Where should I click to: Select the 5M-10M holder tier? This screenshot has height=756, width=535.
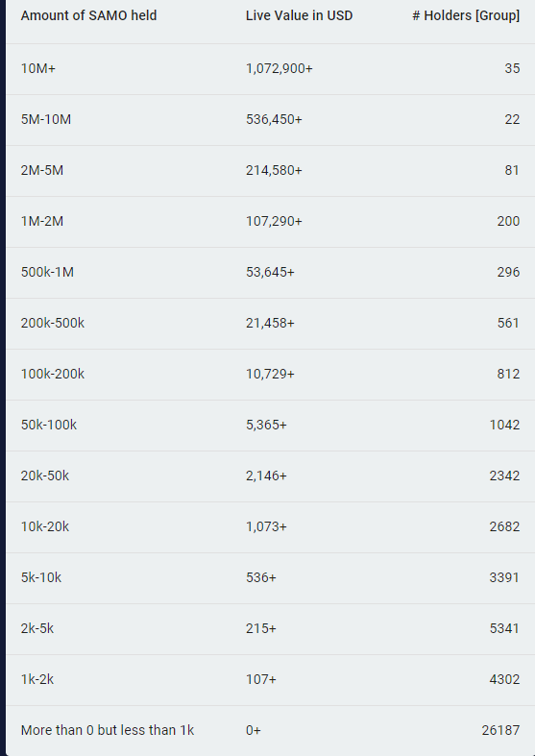46,119
